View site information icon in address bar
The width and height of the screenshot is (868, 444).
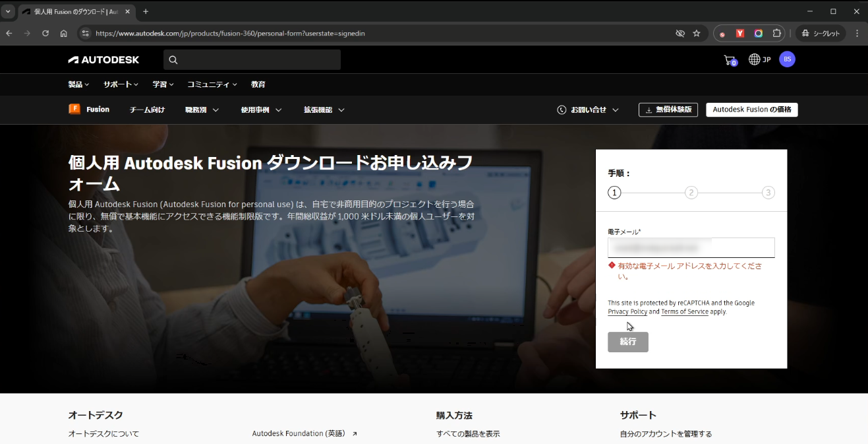click(84, 33)
